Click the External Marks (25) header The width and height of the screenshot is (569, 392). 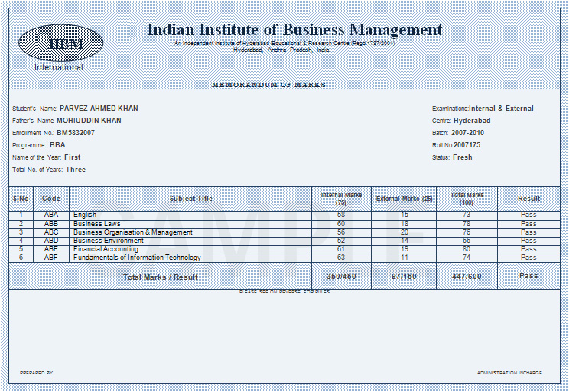[405, 199]
